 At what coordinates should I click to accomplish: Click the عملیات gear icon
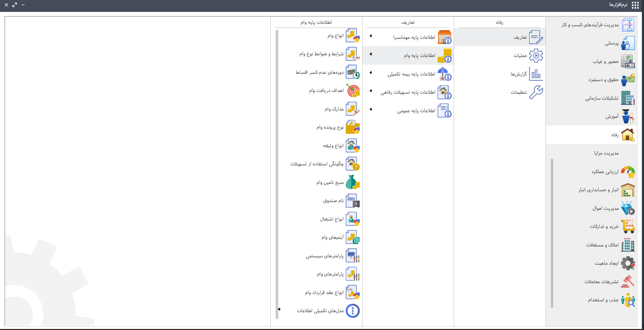[x=536, y=56]
